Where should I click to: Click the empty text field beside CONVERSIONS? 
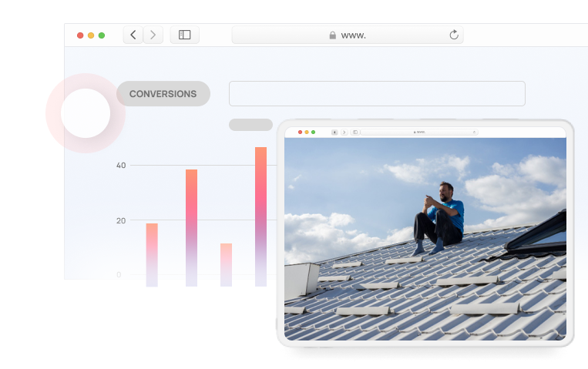pos(377,93)
